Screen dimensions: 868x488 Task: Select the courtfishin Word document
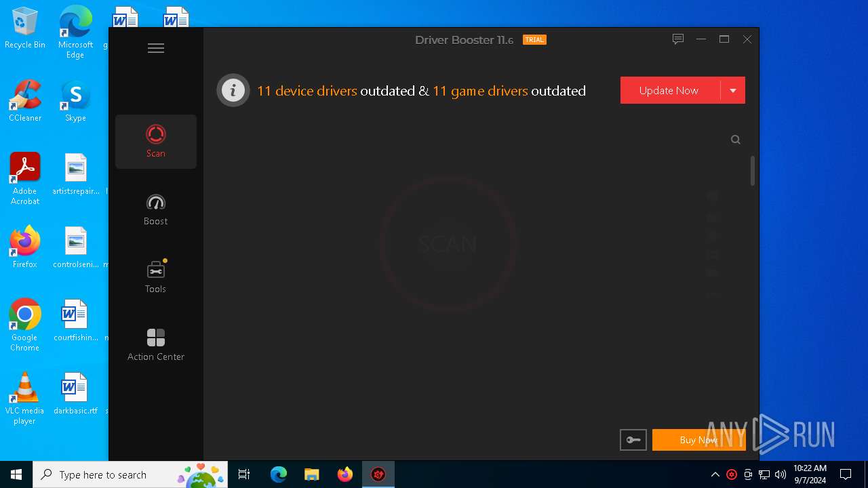coord(76,321)
